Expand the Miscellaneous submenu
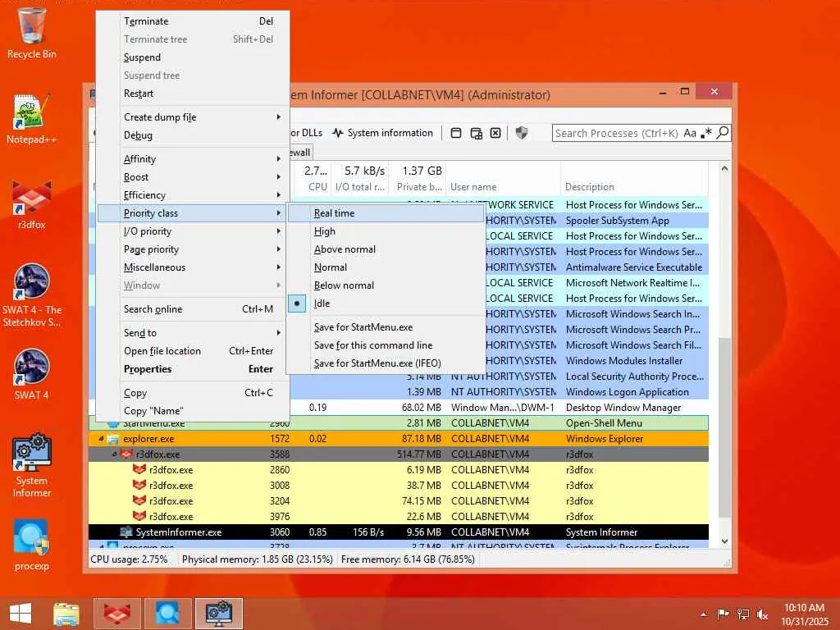Viewport: 840px width, 630px height. click(193, 267)
